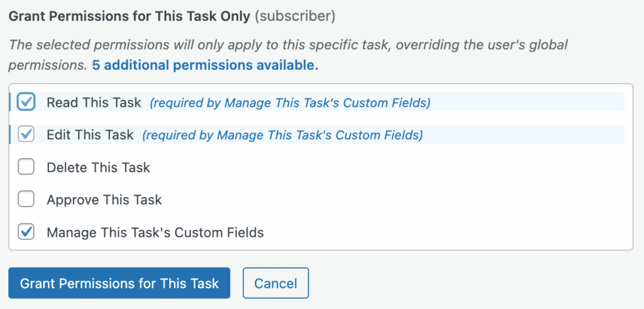The width and height of the screenshot is (644, 309).
Task: Open the 5 additional permissions available link
Action: click(205, 65)
